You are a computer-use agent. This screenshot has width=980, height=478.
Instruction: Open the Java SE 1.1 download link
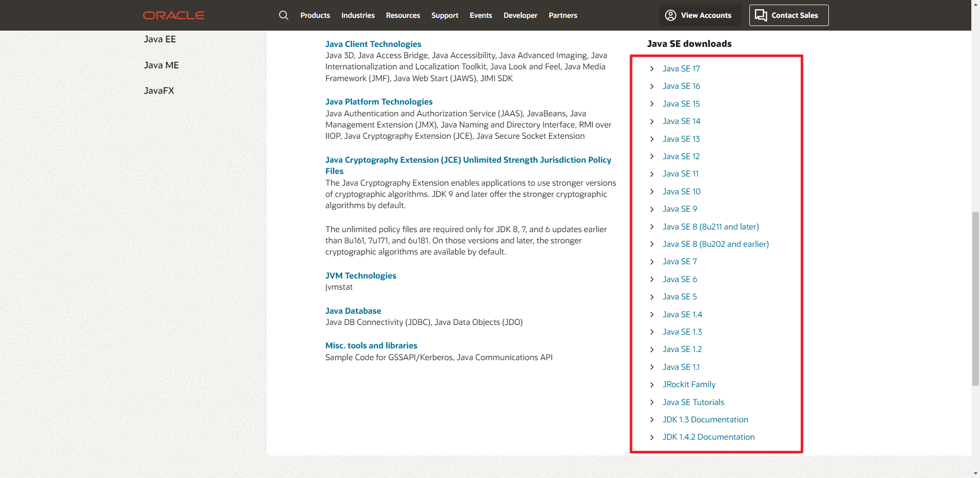[x=681, y=367]
